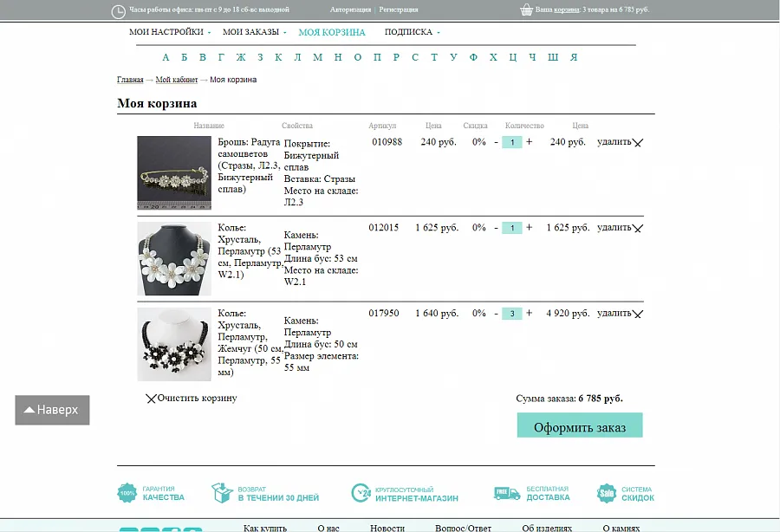The image size is (780, 532).
Task: Click Регистрация link in header
Action: coord(399,10)
